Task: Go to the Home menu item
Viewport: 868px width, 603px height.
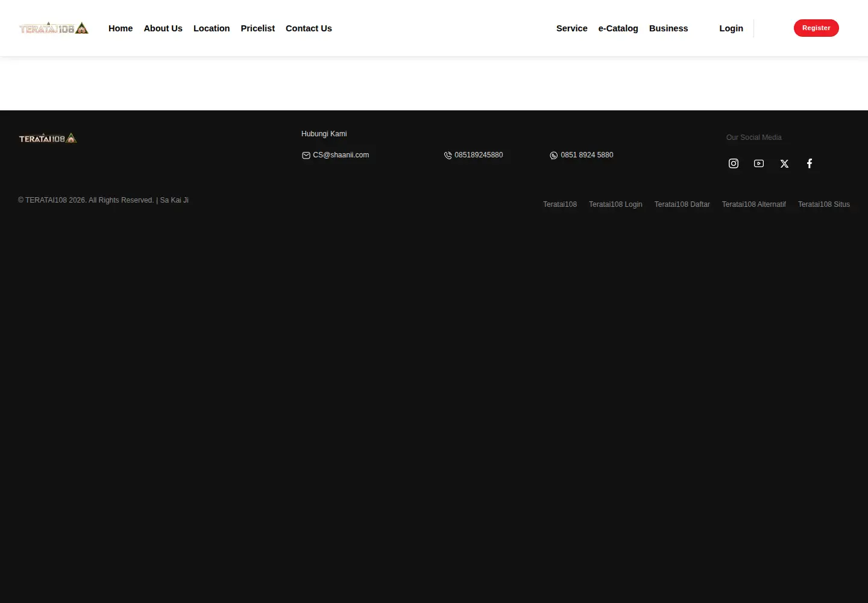Action: point(121,28)
